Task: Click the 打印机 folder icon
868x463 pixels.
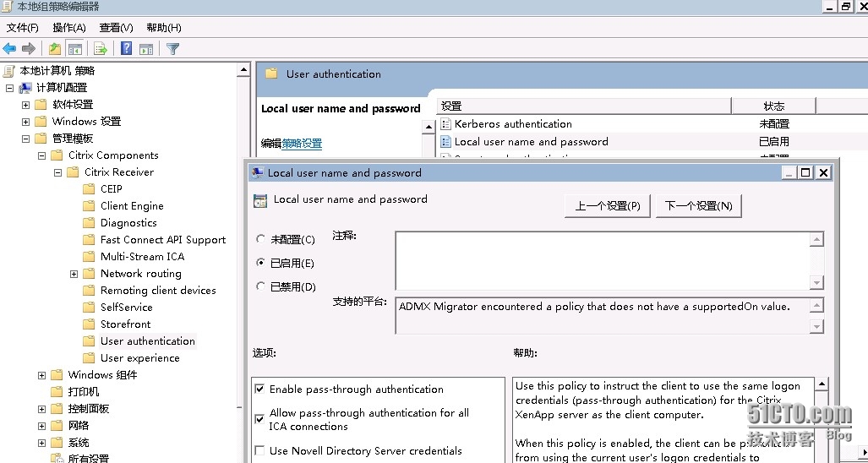Action: (x=57, y=392)
